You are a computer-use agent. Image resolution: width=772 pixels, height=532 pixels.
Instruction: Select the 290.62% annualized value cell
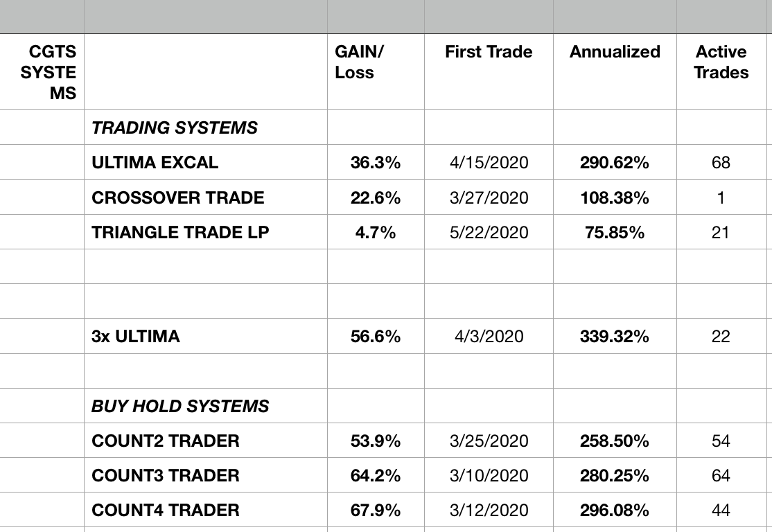615,163
